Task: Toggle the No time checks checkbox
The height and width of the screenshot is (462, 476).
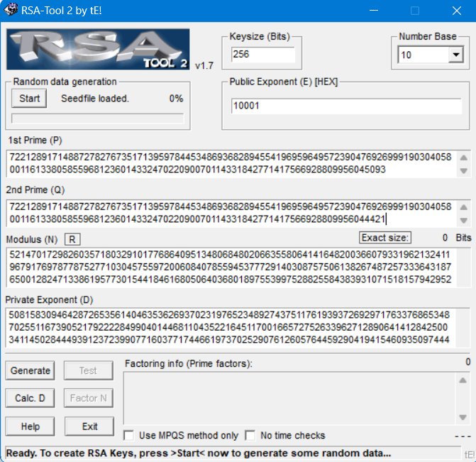Action: point(250,435)
